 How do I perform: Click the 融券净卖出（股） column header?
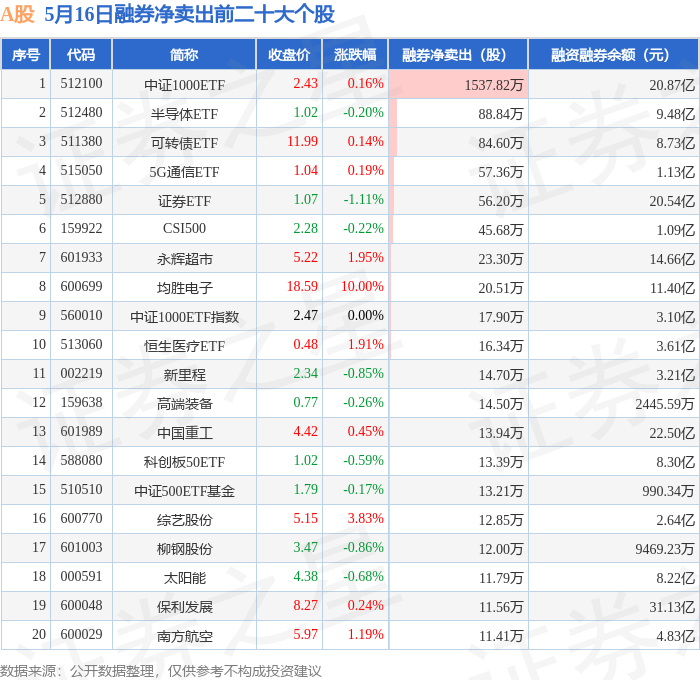point(458,54)
